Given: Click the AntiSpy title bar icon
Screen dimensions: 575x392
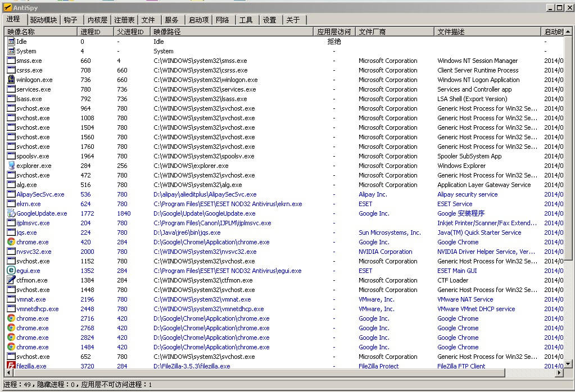Looking at the screenshot, I should tap(7, 7).
